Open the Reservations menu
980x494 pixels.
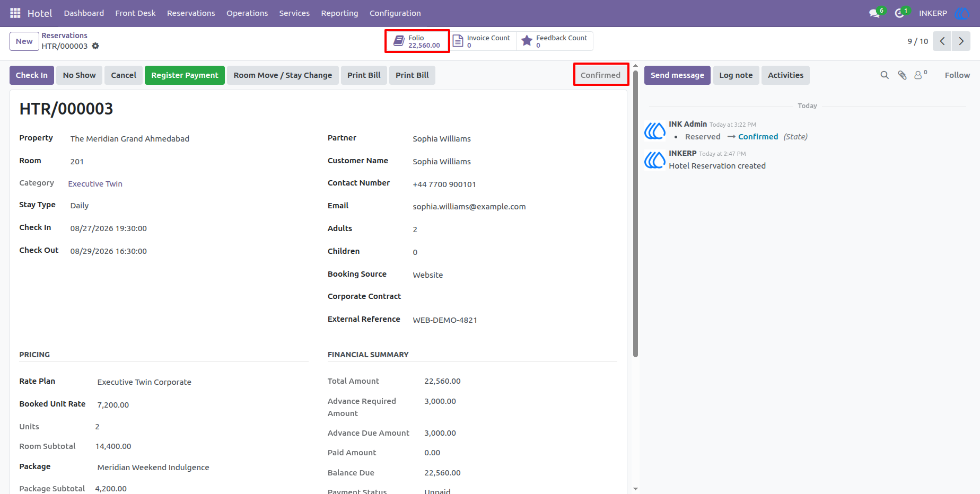pyautogui.click(x=191, y=13)
